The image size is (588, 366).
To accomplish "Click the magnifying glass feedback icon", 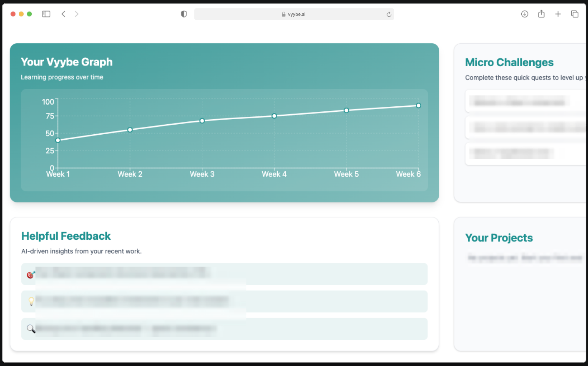I will pyautogui.click(x=31, y=329).
